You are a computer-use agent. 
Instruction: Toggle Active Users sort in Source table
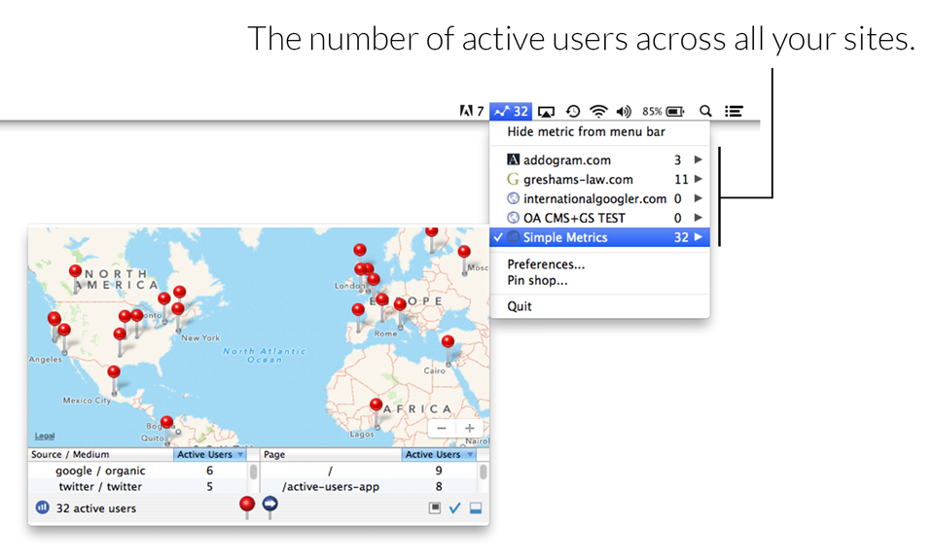tap(210, 455)
